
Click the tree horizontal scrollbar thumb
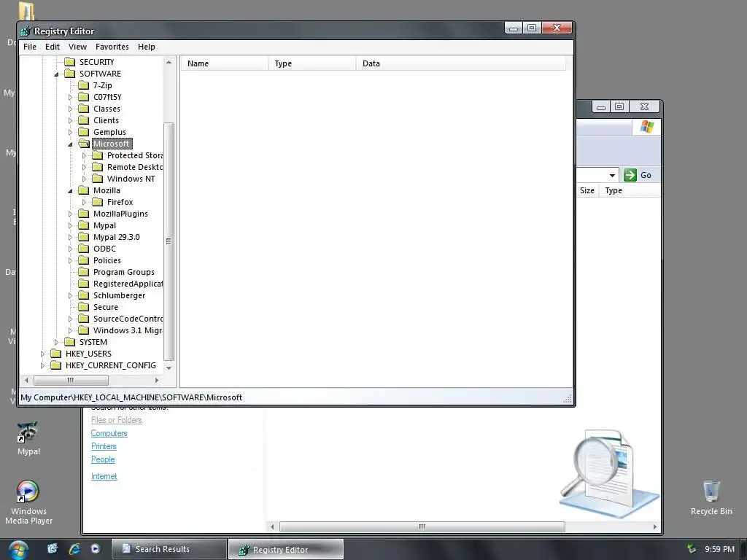[x=71, y=380]
